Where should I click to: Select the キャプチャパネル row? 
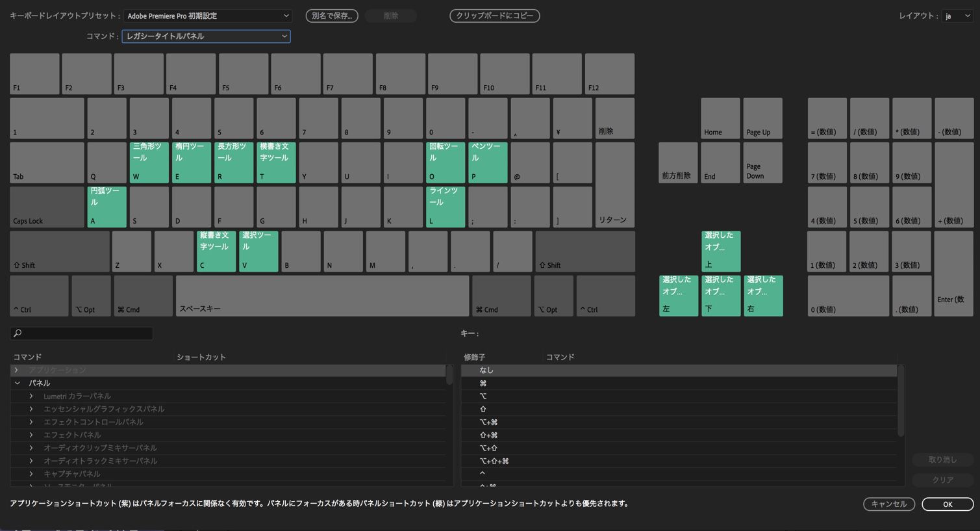tap(228, 474)
